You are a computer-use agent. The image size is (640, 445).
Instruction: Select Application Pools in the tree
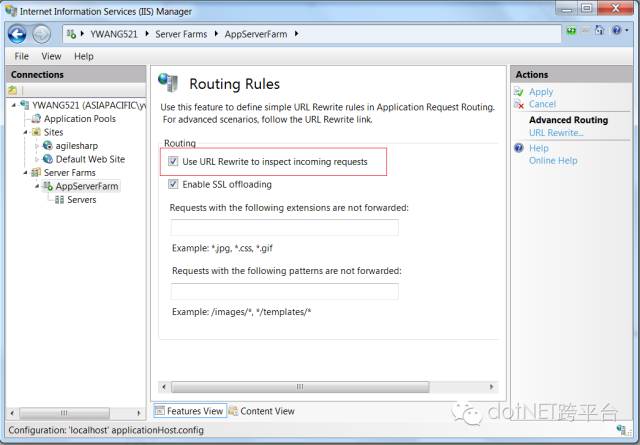pos(80,119)
